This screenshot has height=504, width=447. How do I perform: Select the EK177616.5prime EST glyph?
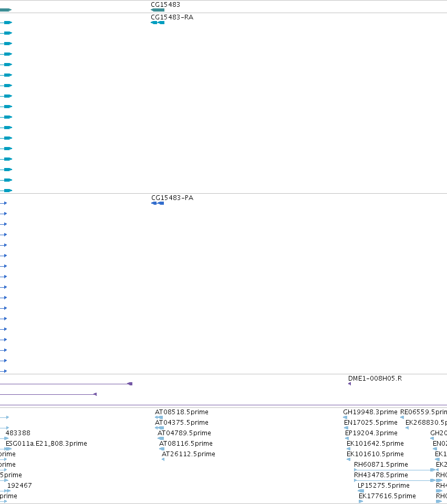pyautogui.click(x=361, y=501)
